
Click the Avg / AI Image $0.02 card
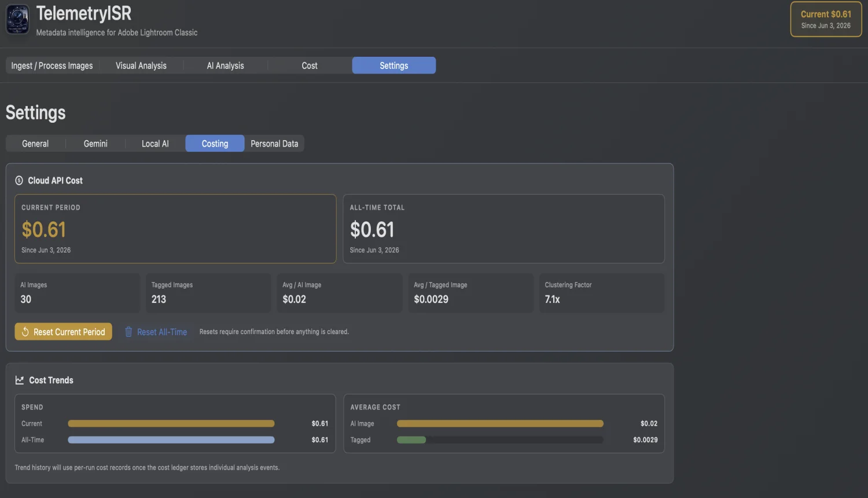tap(340, 293)
